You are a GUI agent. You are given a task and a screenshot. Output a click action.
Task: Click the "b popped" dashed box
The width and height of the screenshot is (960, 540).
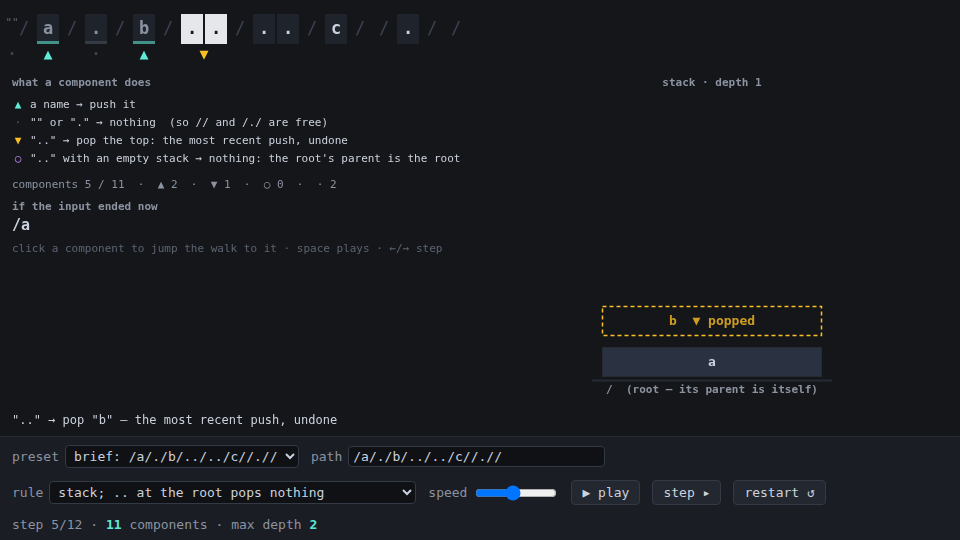pyautogui.click(x=711, y=321)
